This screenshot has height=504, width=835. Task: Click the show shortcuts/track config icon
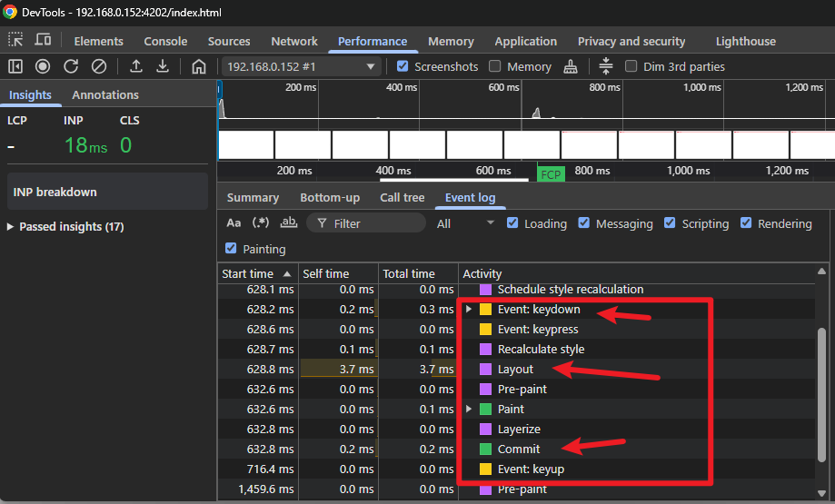[605, 66]
